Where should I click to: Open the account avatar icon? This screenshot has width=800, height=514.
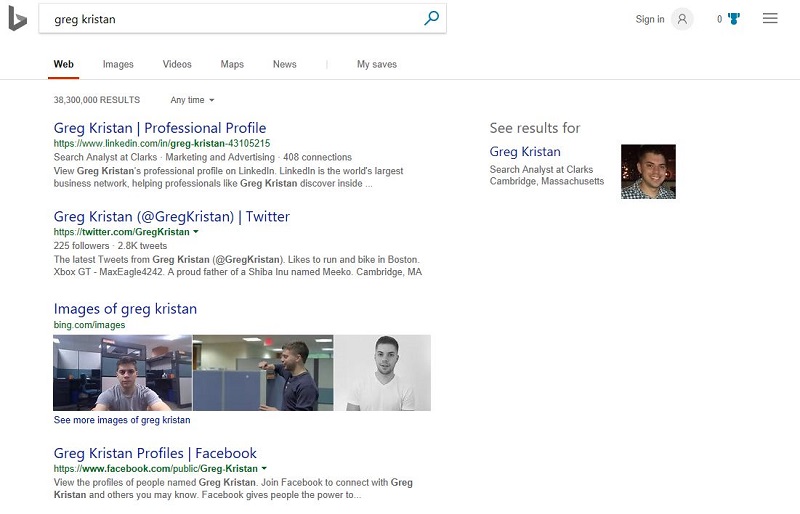[x=682, y=19]
